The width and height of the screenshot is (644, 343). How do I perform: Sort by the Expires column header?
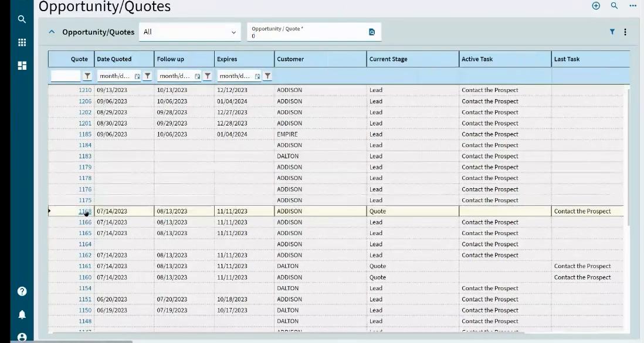point(244,59)
